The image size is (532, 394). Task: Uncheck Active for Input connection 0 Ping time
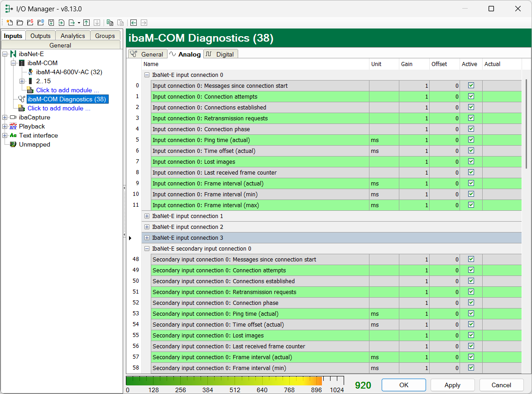pos(471,140)
